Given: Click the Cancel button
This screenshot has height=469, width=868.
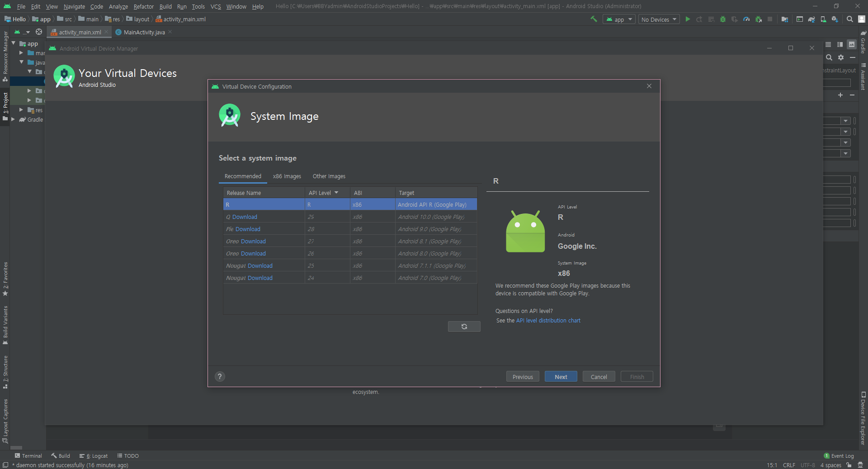Looking at the screenshot, I should click(x=599, y=377).
